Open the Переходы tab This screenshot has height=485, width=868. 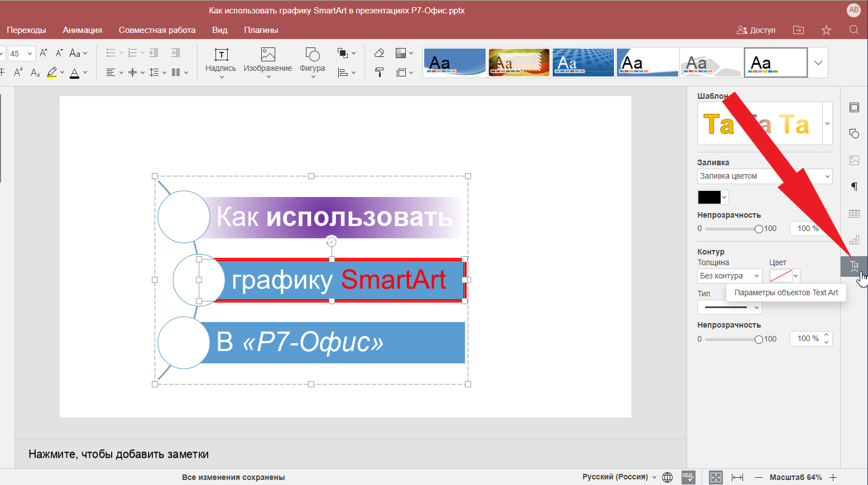[x=26, y=30]
